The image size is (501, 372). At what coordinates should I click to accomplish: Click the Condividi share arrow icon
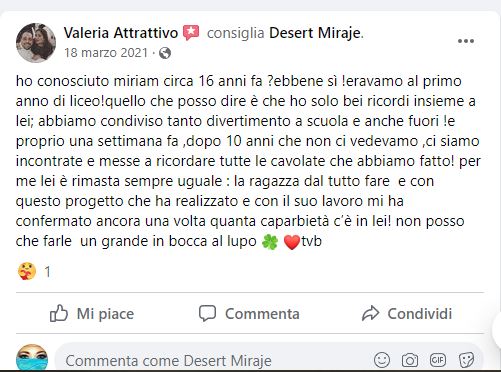[370, 313]
